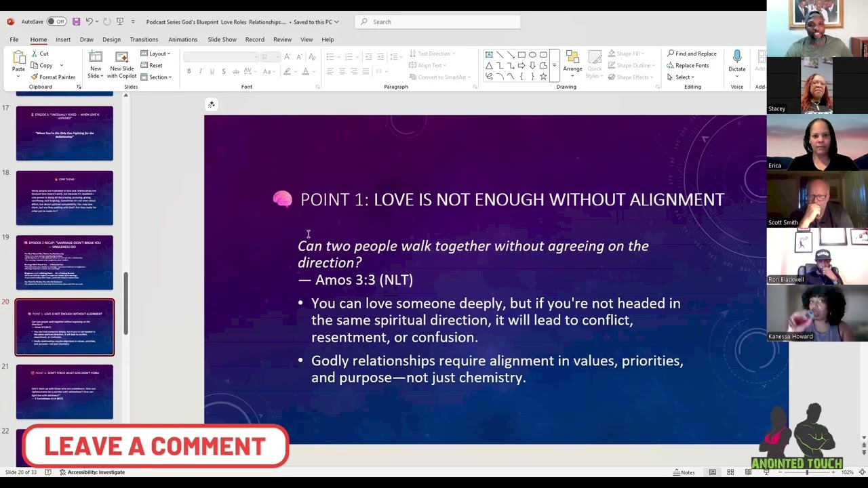Screen dimensions: 868x488
Task: Toggle Bold formatting
Action: 189,71
